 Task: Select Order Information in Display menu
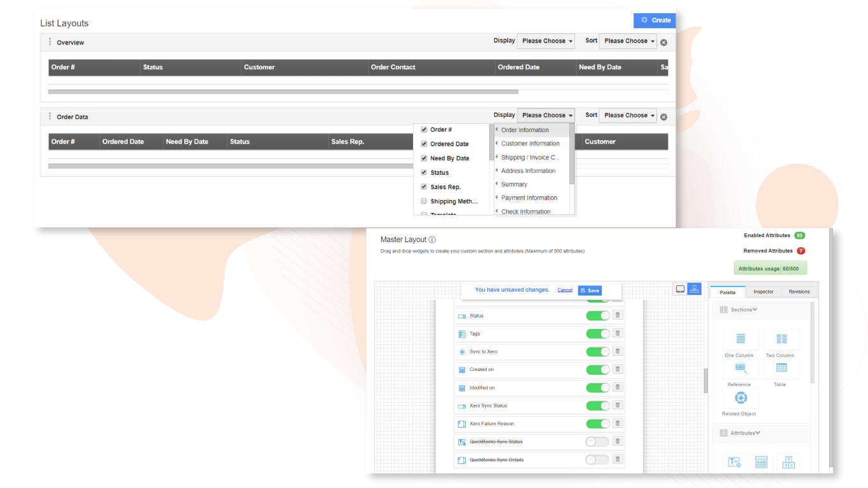coord(532,130)
